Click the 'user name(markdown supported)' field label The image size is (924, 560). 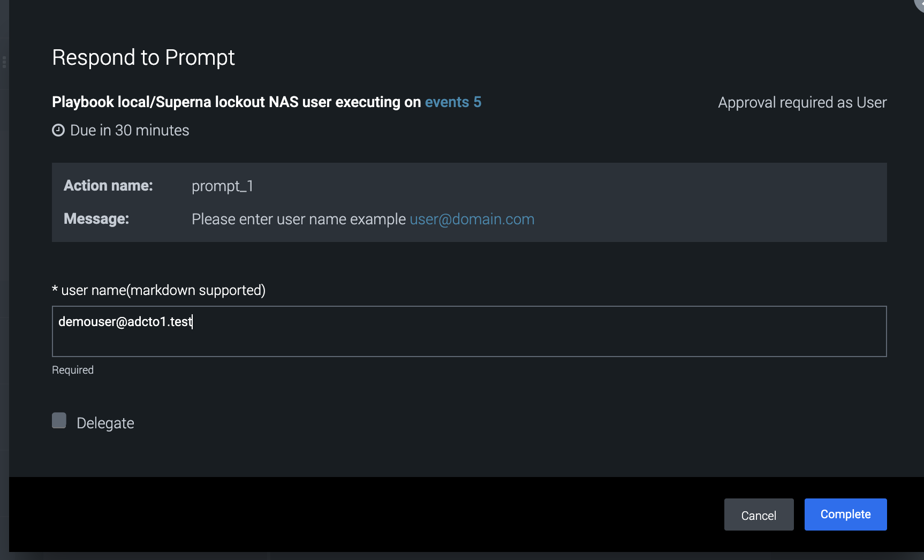pos(163,290)
